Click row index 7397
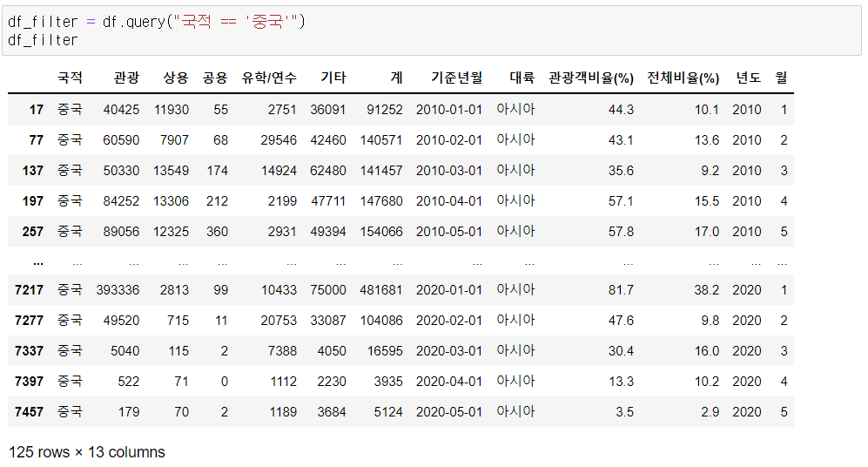868x467 pixels. pyautogui.click(x=30, y=381)
